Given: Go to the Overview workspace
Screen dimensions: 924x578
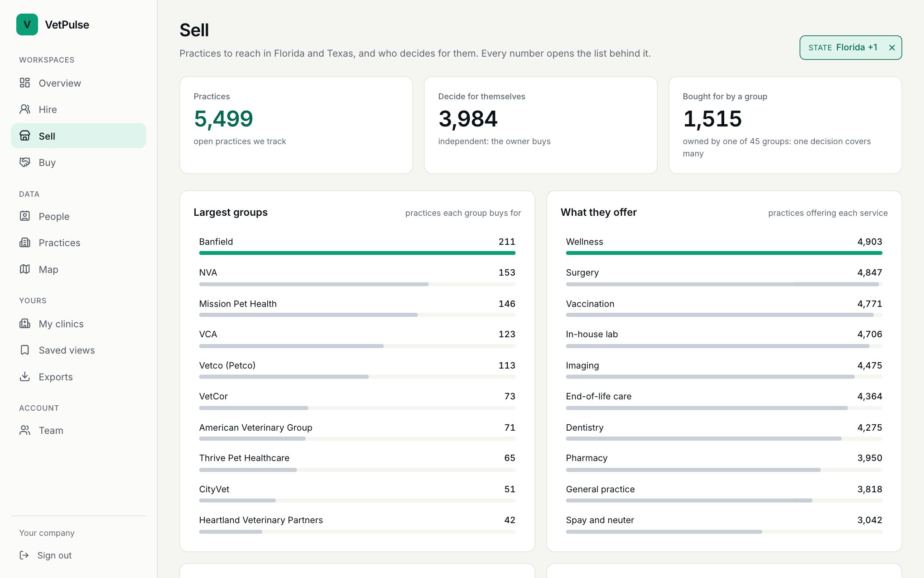Looking at the screenshot, I should pyautogui.click(x=78, y=83).
